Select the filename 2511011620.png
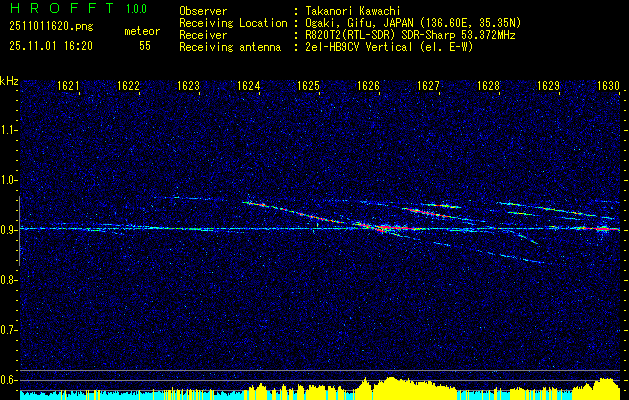 pos(51,27)
